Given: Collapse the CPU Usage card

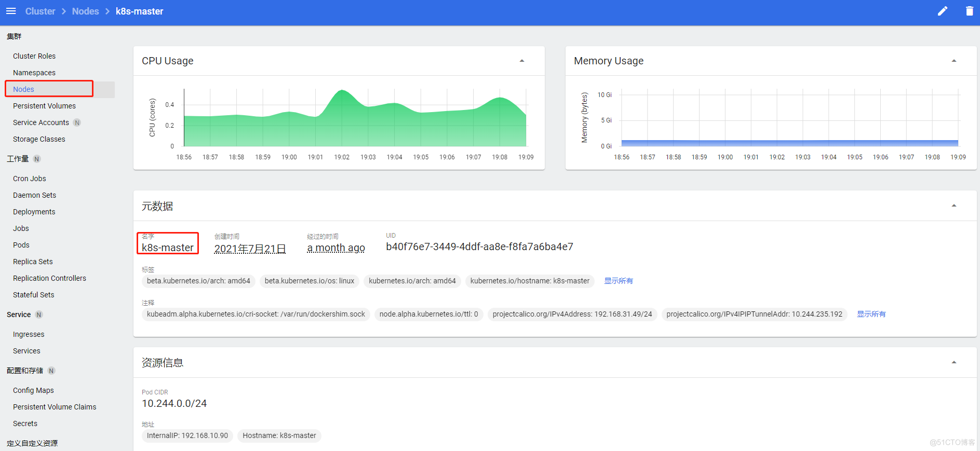Looking at the screenshot, I should 522,61.
